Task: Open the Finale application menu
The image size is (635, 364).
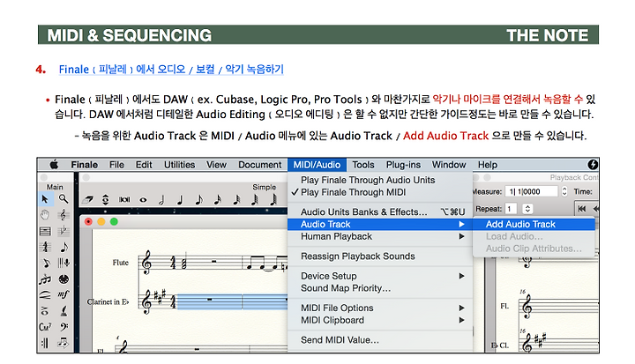Action: coord(85,165)
